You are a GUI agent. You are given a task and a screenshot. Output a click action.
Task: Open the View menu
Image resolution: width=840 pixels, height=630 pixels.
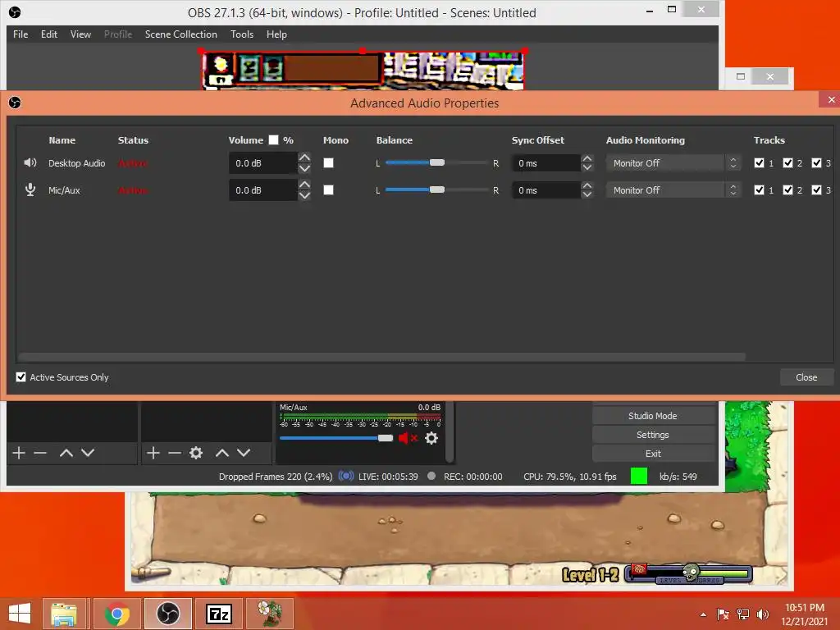pyautogui.click(x=80, y=34)
